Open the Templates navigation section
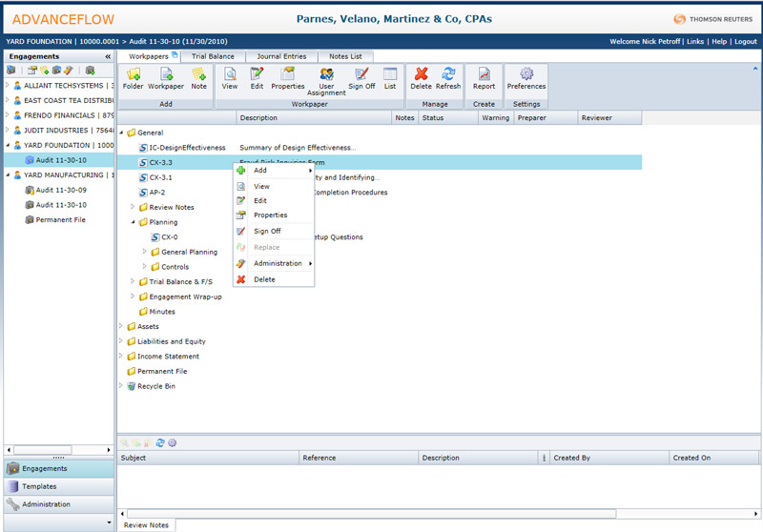The image size is (763, 532). pyautogui.click(x=40, y=486)
